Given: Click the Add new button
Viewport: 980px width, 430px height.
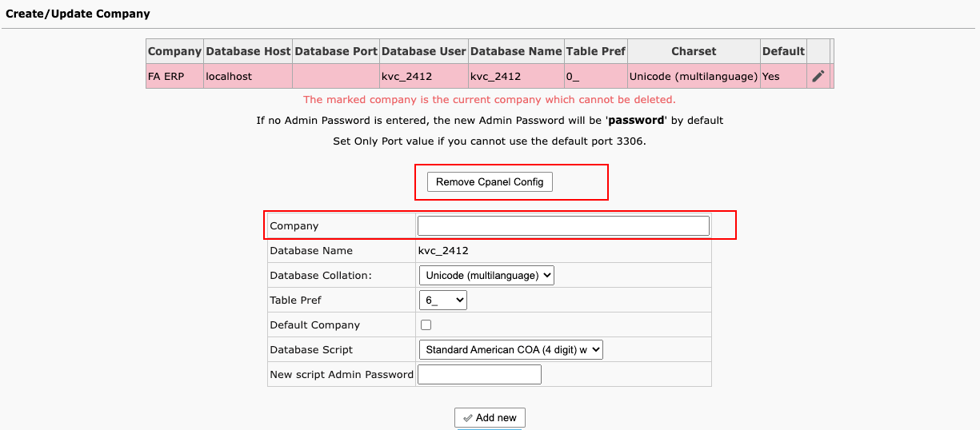Looking at the screenshot, I should coord(490,417).
